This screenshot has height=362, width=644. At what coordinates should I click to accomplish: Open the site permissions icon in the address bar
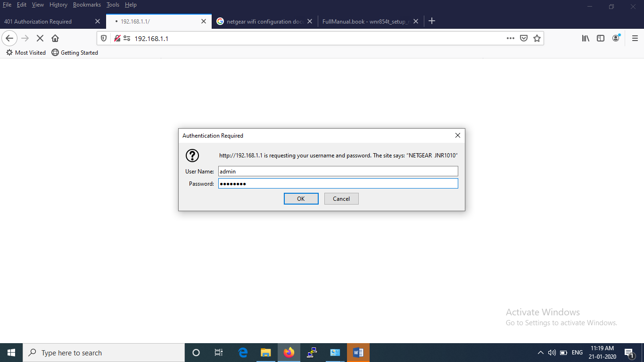click(x=126, y=38)
